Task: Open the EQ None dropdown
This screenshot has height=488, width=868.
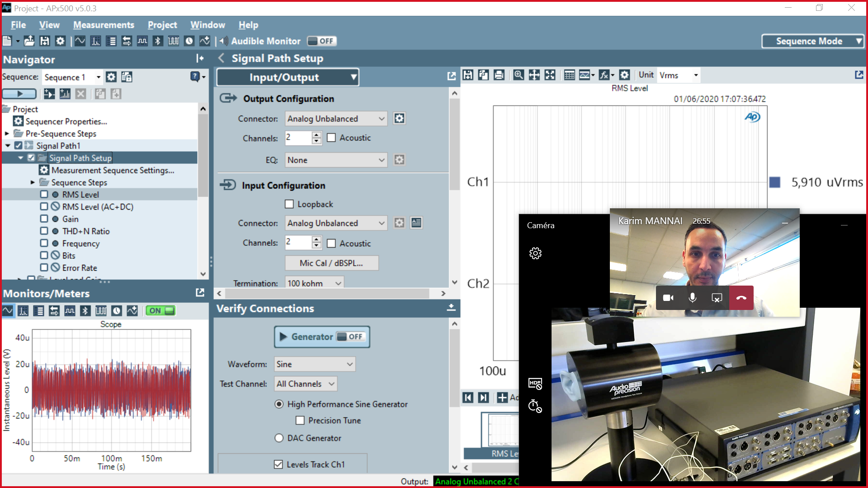Action: (x=336, y=160)
